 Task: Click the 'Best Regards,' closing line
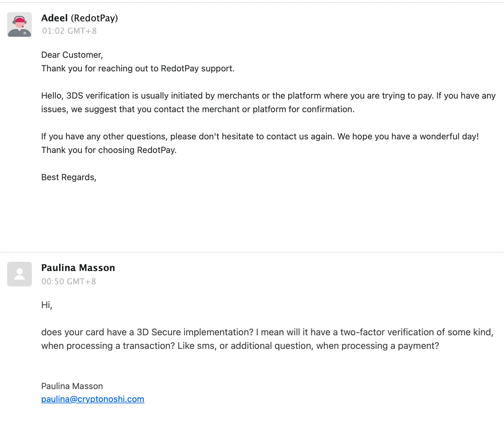[69, 177]
